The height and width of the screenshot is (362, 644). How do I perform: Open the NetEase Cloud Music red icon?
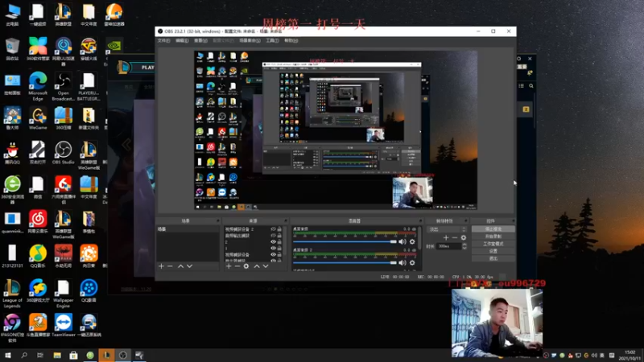tap(38, 222)
